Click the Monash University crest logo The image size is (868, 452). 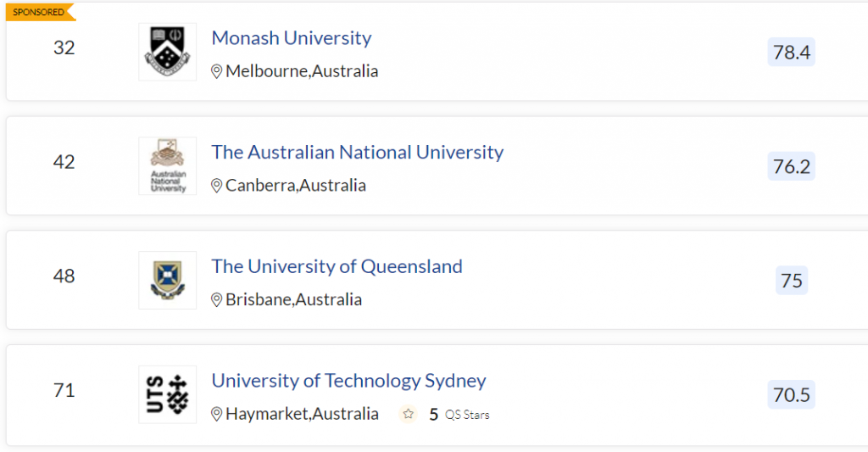tap(167, 52)
